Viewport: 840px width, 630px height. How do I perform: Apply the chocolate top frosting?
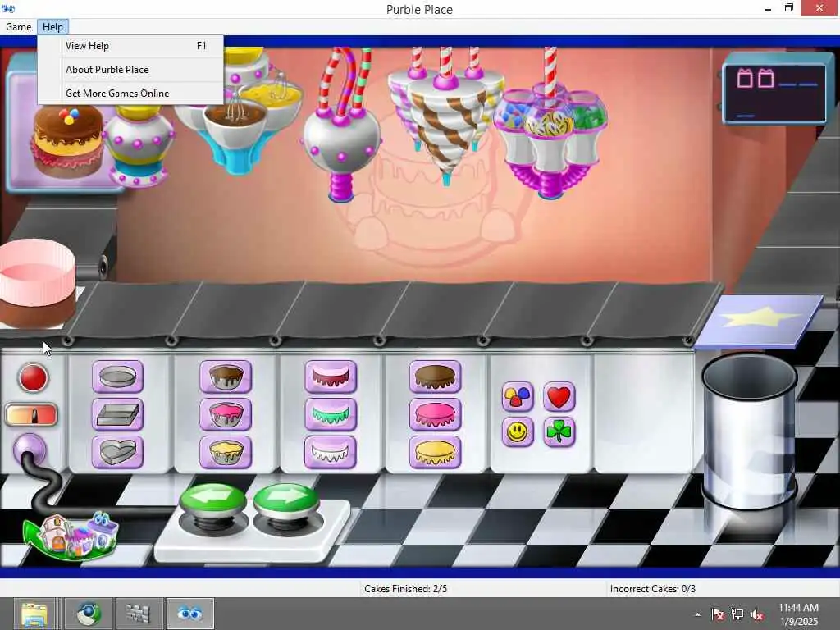click(435, 377)
